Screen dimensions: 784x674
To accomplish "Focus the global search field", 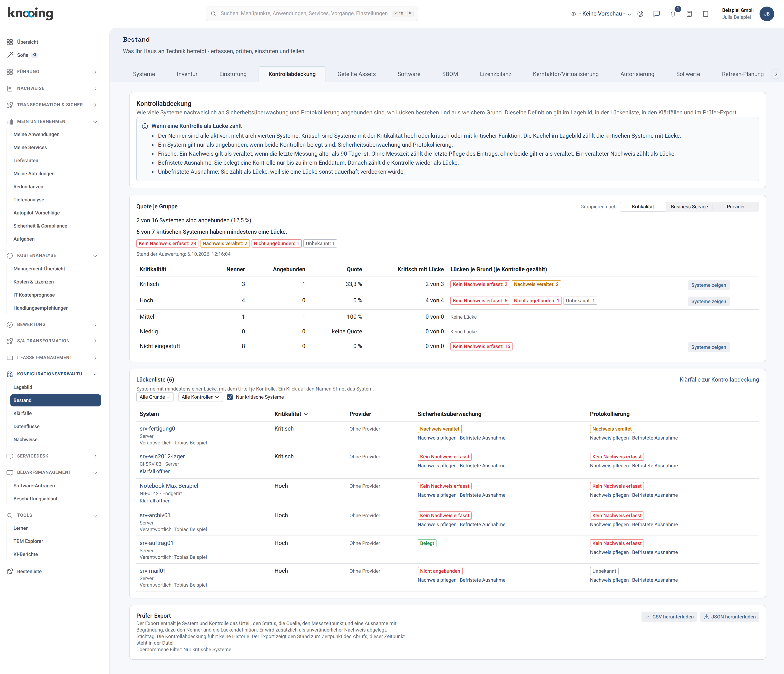I will pos(312,14).
